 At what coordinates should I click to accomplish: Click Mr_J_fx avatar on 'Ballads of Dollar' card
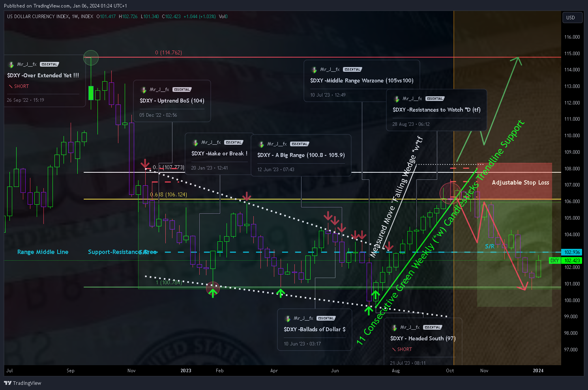(x=287, y=318)
